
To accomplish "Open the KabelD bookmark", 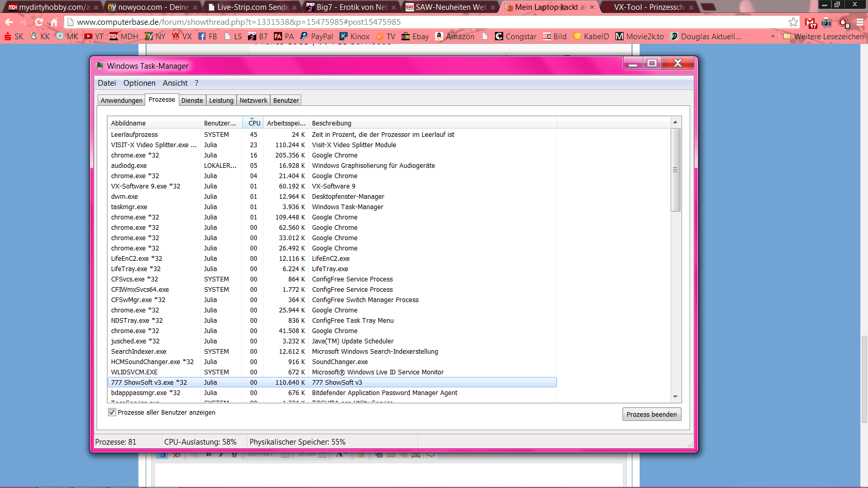I will [x=591, y=37].
